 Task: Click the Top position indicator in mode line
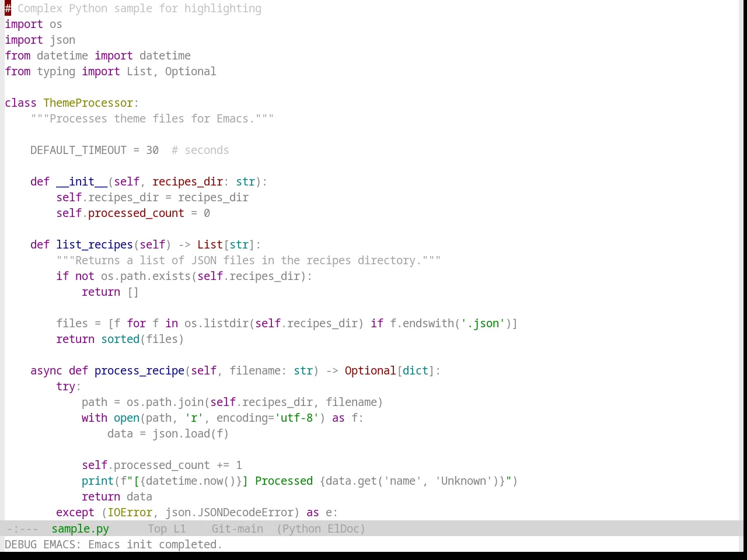[157, 528]
